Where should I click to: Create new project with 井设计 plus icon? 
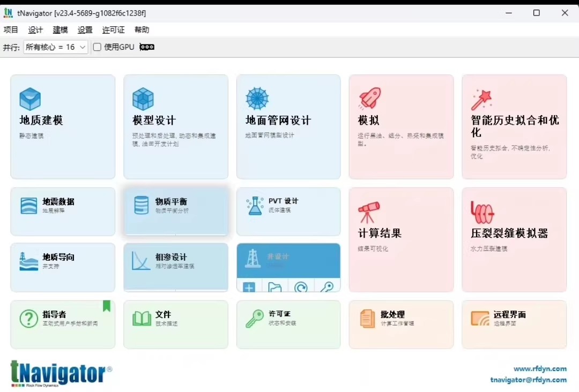(x=249, y=287)
